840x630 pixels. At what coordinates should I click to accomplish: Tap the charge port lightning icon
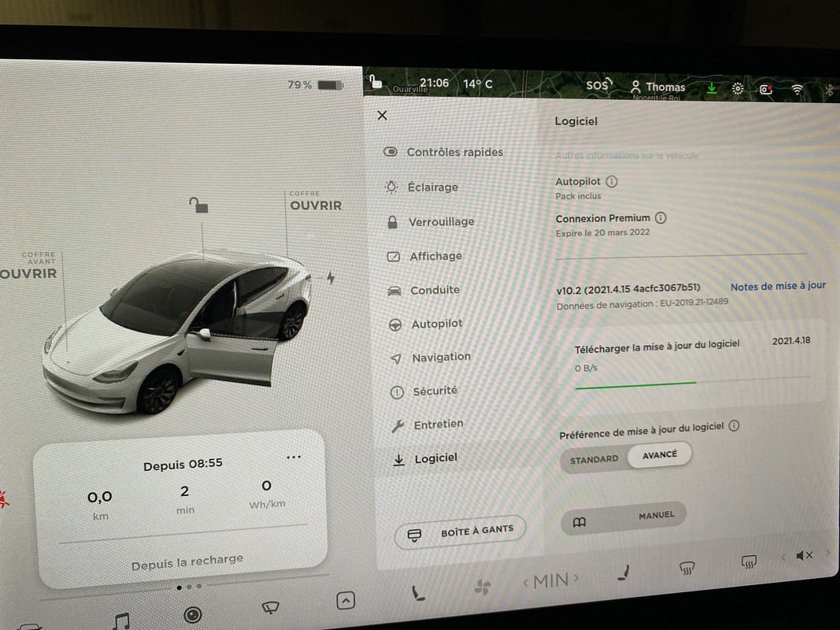click(x=331, y=278)
